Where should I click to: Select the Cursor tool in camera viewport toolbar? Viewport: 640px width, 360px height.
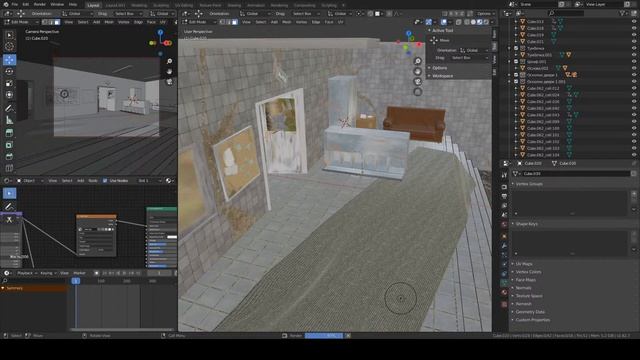tap(9, 47)
